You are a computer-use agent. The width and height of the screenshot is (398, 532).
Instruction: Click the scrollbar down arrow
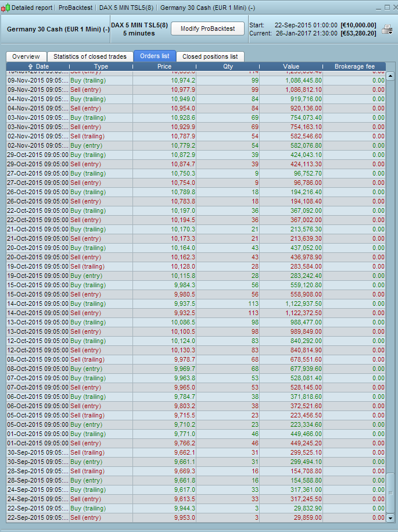[390, 518]
